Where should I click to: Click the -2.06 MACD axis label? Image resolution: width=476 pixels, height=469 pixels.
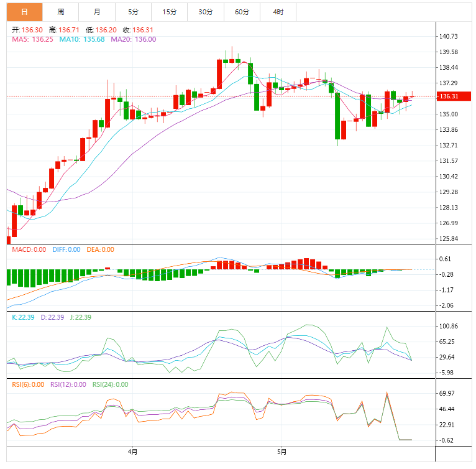click(446, 305)
